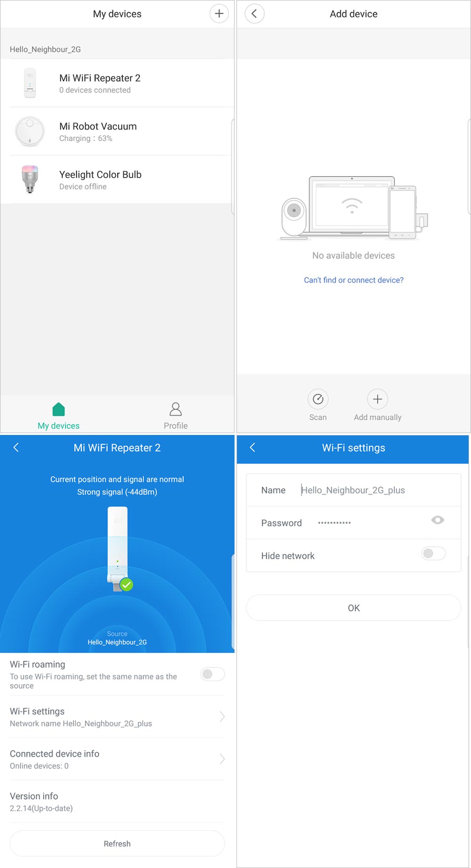Tap the Hello_Neighbour_2G group header
Viewport: 471px width, 868px height.
click(x=45, y=49)
